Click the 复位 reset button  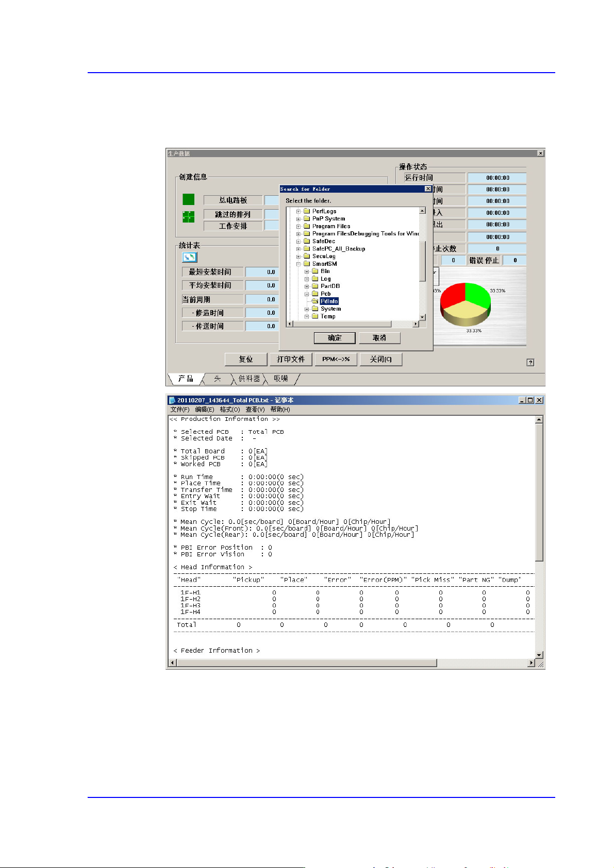tap(246, 359)
